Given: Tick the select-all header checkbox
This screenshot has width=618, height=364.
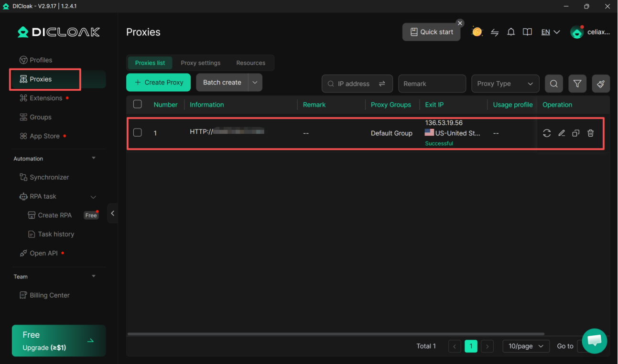Looking at the screenshot, I should (x=138, y=104).
